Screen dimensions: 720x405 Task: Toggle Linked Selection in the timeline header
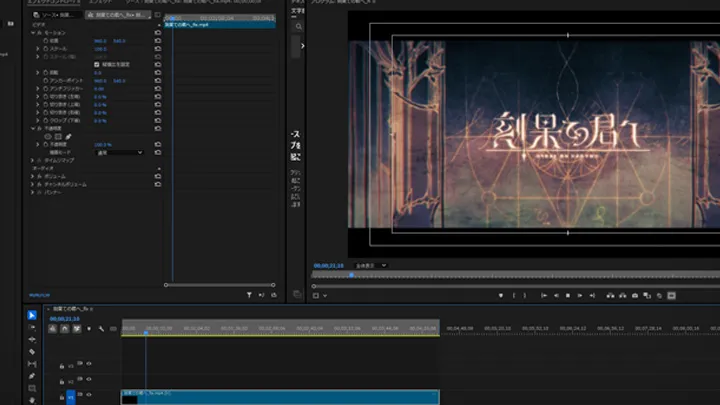point(77,329)
